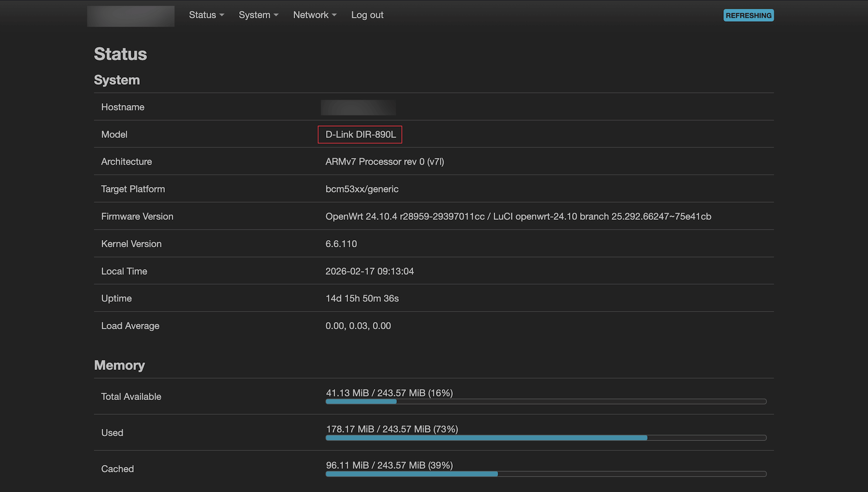The width and height of the screenshot is (868, 492).
Task: Click the REFRESHING status badge
Action: [748, 15]
